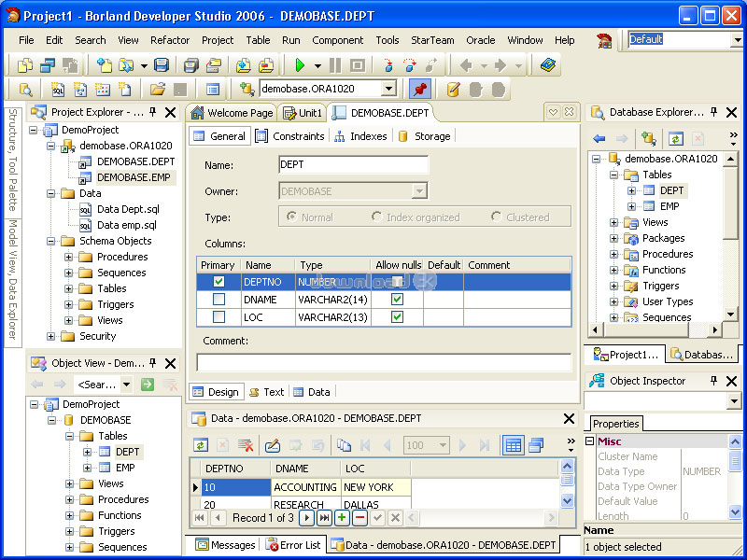Open help via the blue book icon
This screenshot has width=747, height=560.
coord(548,65)
